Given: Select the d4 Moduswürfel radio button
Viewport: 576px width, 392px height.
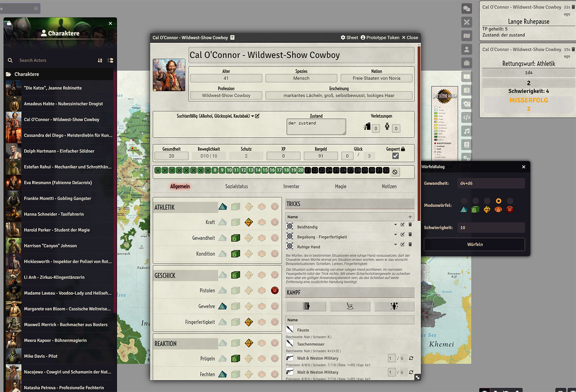Looking at the screenshot, I should tap(464, 201).
